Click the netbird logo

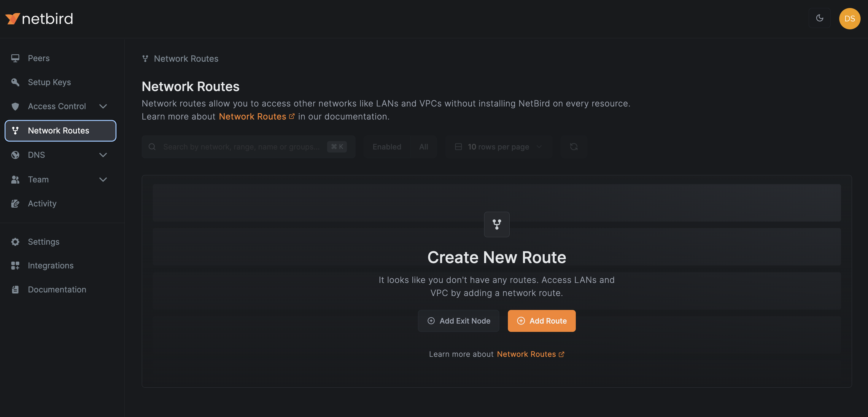click(x=39, y=18)
